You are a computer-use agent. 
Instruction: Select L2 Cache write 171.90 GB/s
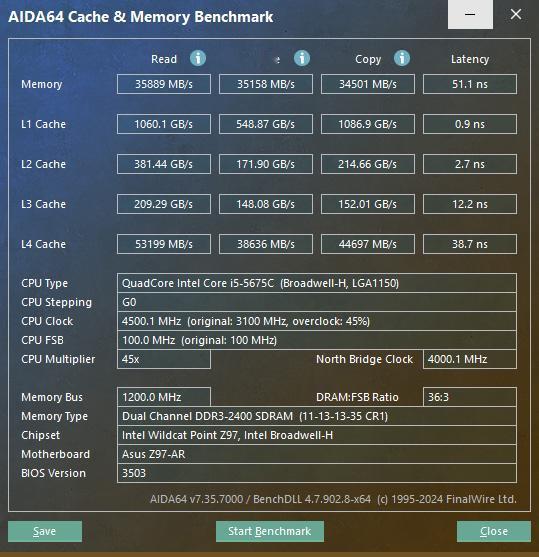point(266,164)
